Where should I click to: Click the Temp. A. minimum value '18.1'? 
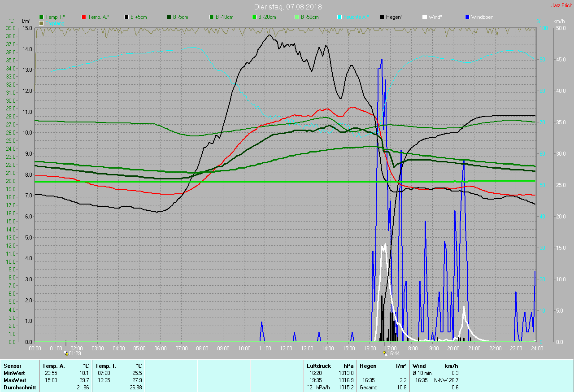[84, 373]
